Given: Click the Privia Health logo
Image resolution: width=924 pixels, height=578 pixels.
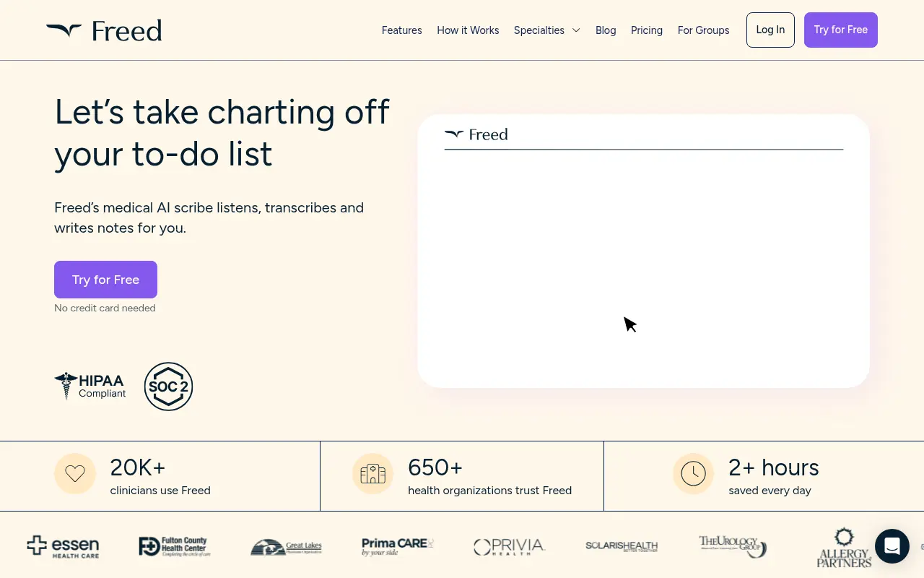Looking at the screenshot, I should click(509, 547).
